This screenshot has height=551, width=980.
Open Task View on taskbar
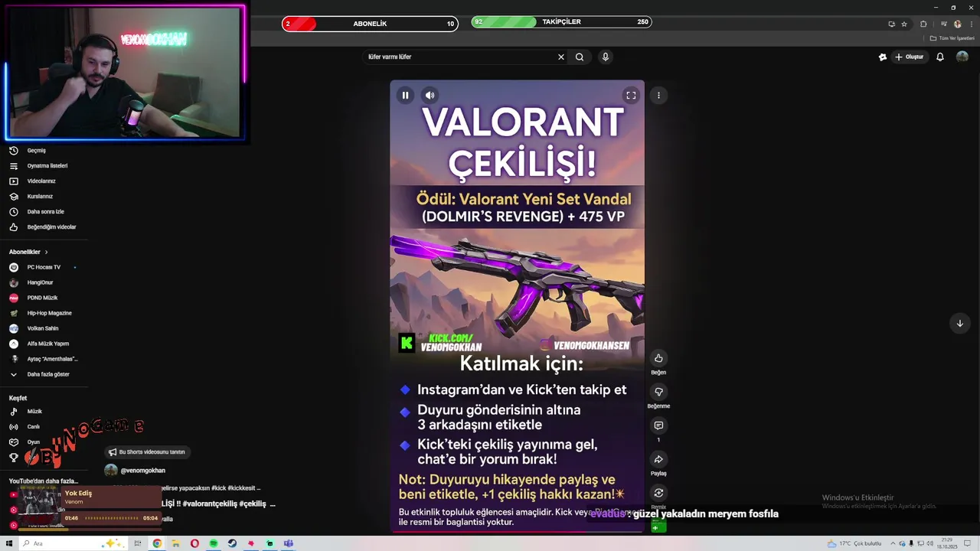tap(138, 543)
